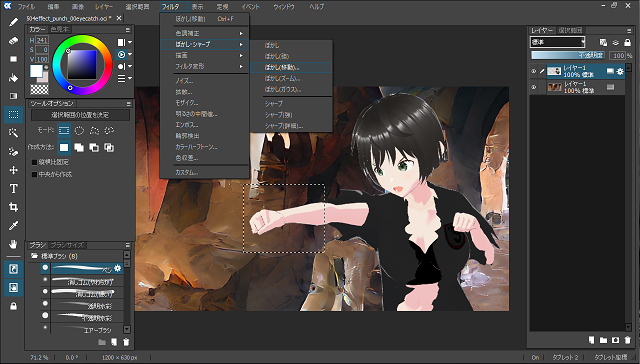This screenshot has height=364, width=640.
Task: Check the 縦横比固定 checkbox
Action: (x=35, y=162)
